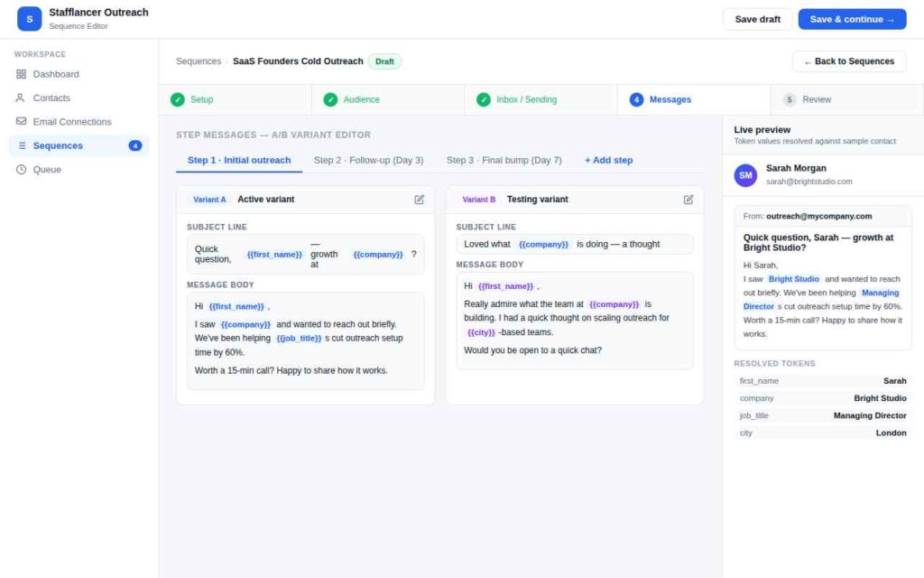Edit Variant B with the pencil icon
The image size is (924, 578).
click(688, 200)
